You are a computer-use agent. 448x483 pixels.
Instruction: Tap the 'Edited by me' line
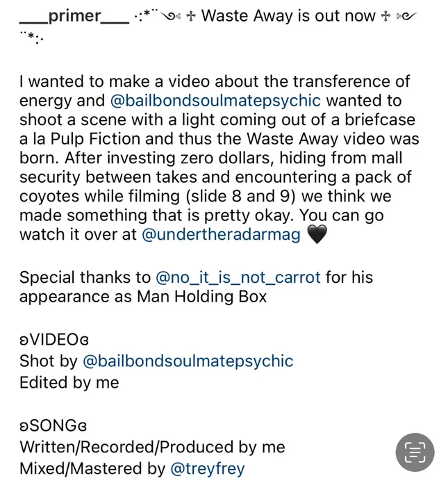[x=69, y=383]
